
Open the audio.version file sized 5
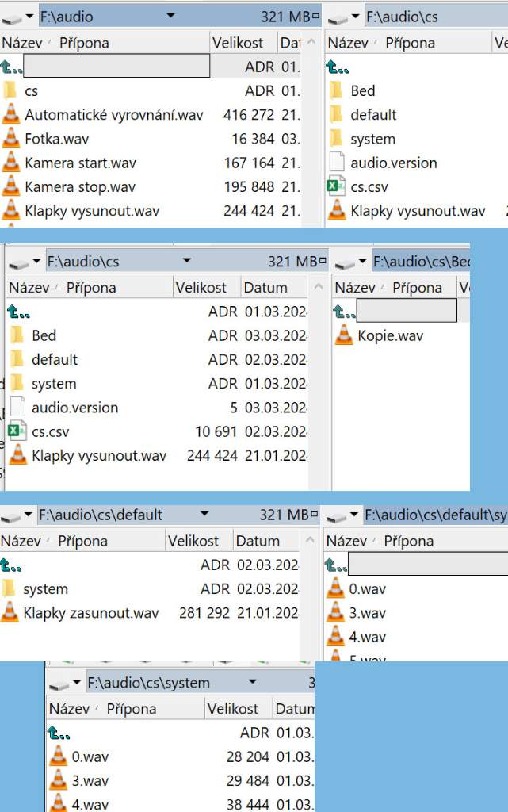[74, 408]
